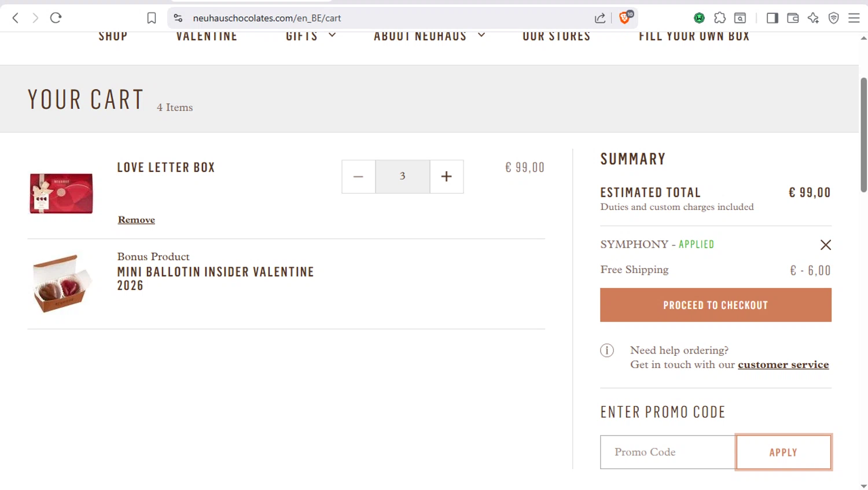Click the help info icon
This screenshot has height=490, width=868.
[x=607, y=350]
